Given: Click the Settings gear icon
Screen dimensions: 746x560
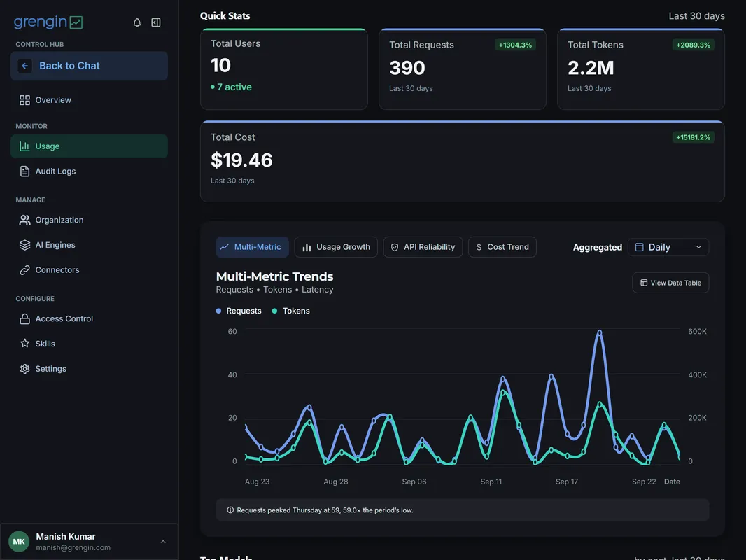Looking at the screenshot, I should click(24, 369).
